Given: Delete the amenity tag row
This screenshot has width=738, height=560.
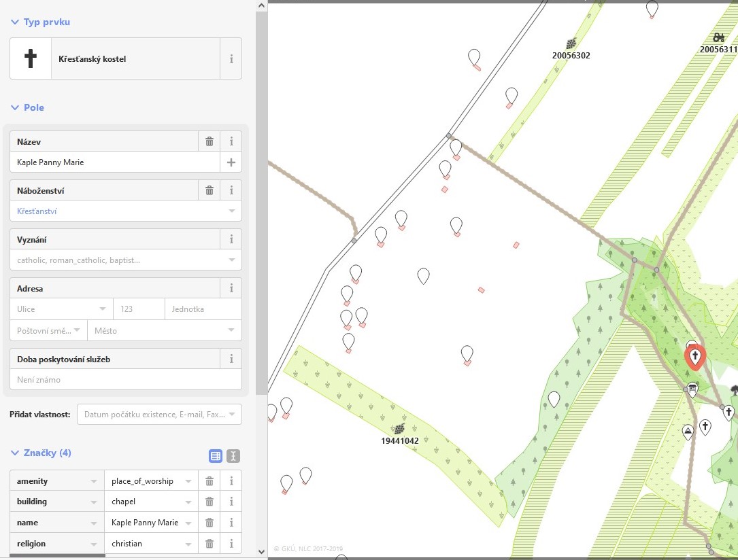Looking at the screenshot, I should (x=209, y=481).
